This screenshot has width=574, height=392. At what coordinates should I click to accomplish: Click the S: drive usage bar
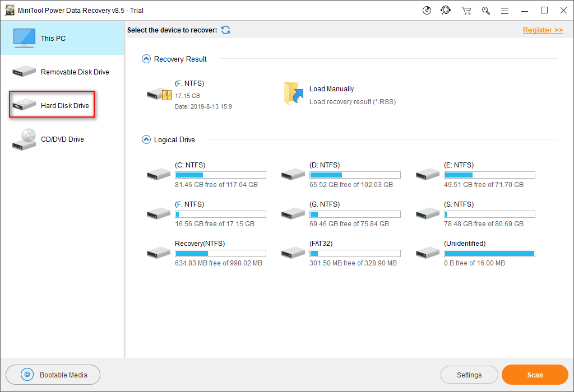489,214
